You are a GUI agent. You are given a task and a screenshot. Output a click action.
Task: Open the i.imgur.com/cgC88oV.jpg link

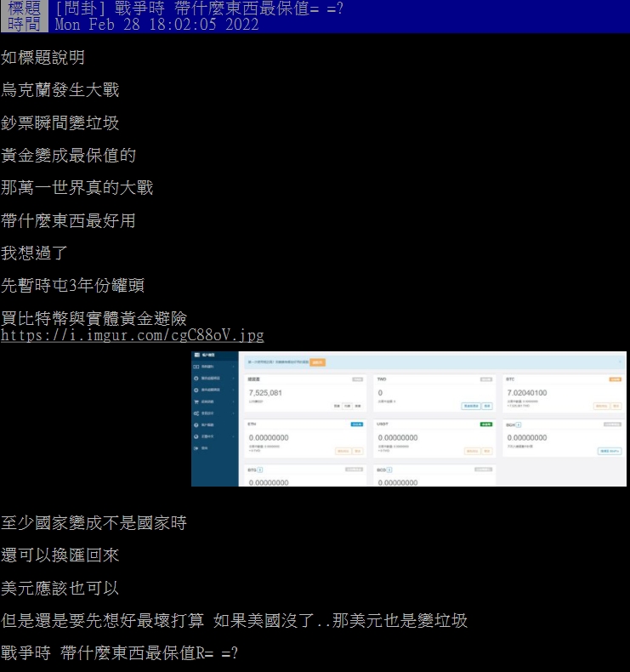pyautogui.click(x=133, y=335)
